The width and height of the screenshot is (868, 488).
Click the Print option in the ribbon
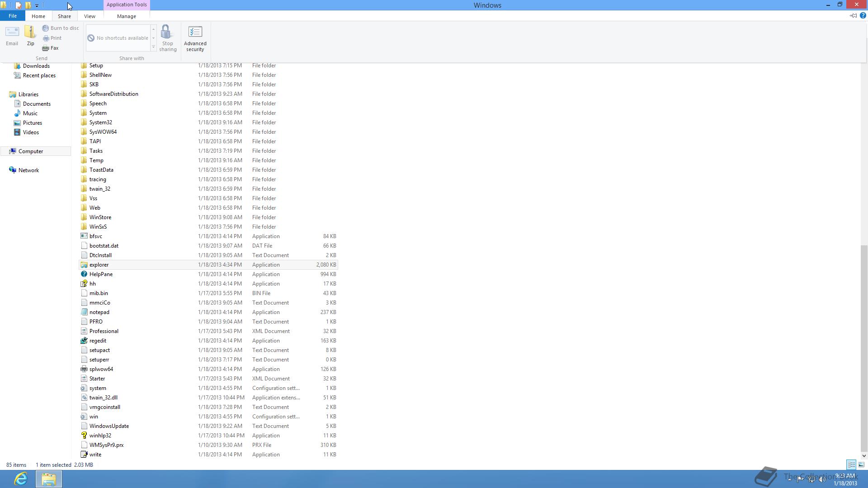[x=52, y=38]
